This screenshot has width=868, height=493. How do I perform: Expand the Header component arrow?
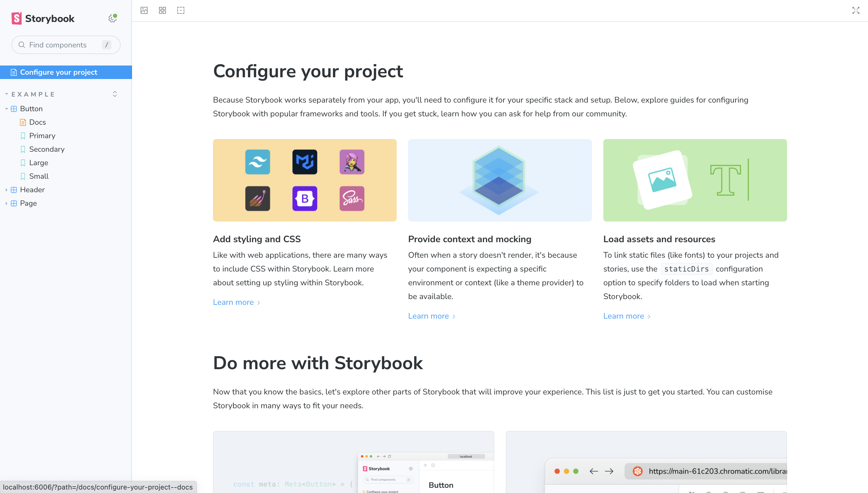[6, 190]
